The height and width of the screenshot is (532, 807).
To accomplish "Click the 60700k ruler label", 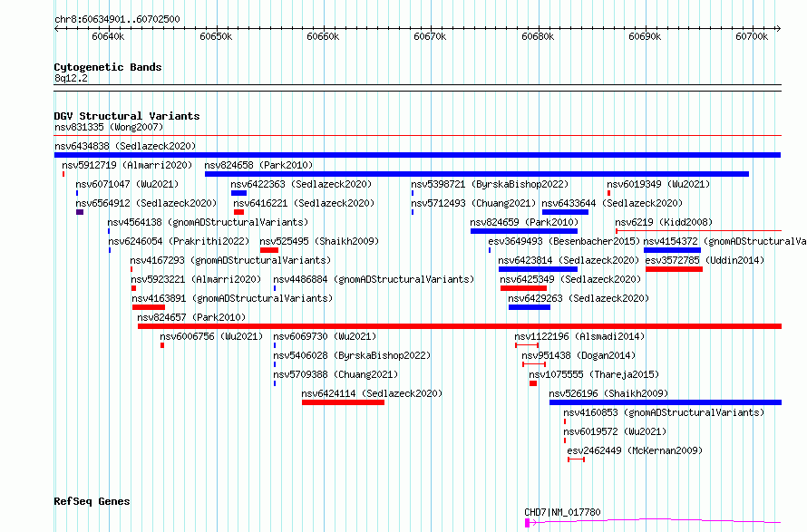I will click(x=752, y=36).
